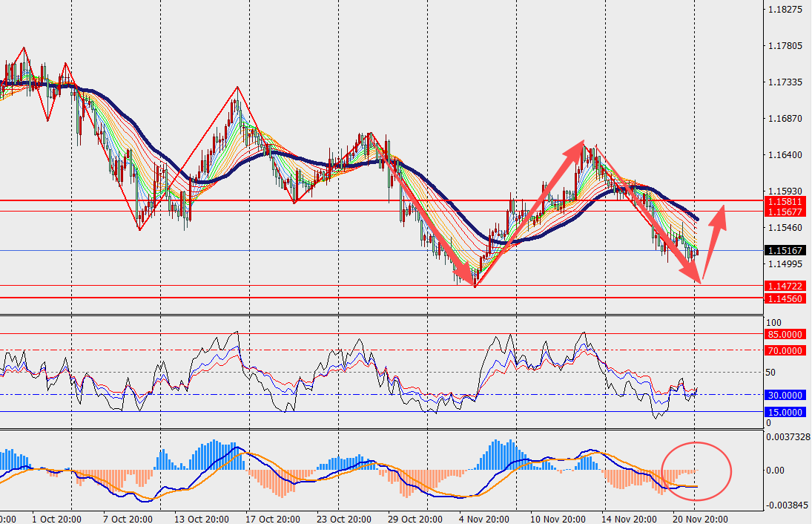Click the 15.0000 oversold level label
This screenshot has width=812, height=524.
785,412
